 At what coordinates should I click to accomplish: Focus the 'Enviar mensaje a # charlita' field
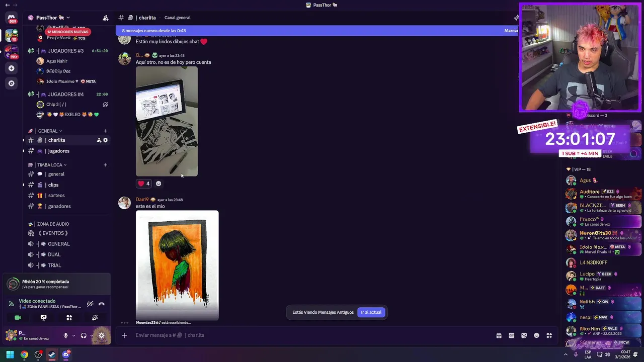[x=312, y=335]
